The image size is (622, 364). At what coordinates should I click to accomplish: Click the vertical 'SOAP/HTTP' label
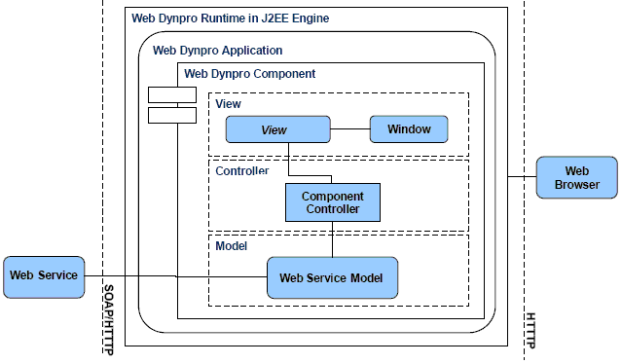[108, 319]
